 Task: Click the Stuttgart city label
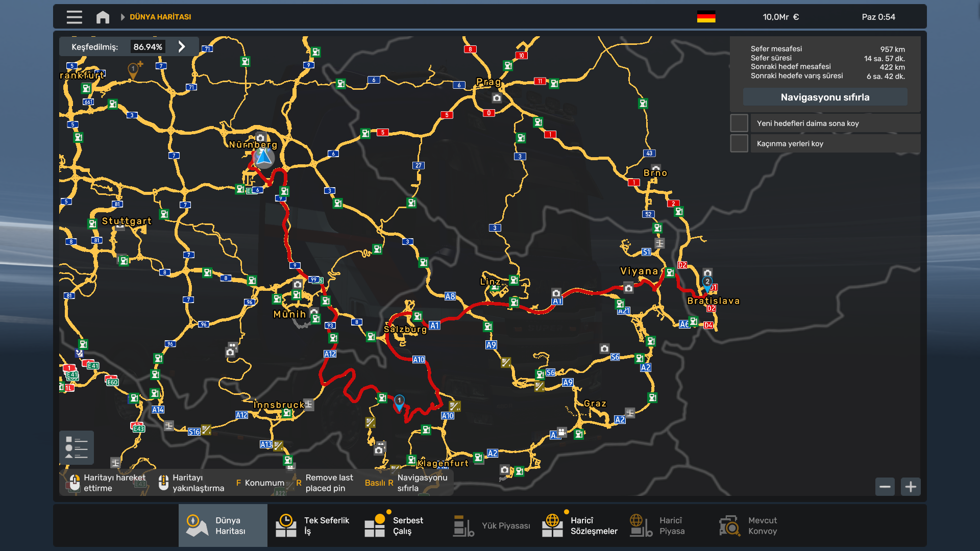(x=127, y=221)
